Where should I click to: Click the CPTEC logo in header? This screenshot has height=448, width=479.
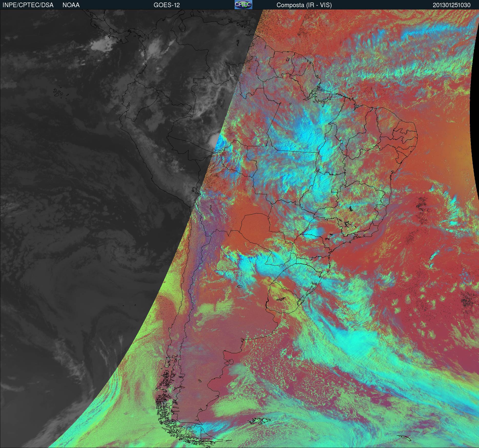click(x=243, y=5)
